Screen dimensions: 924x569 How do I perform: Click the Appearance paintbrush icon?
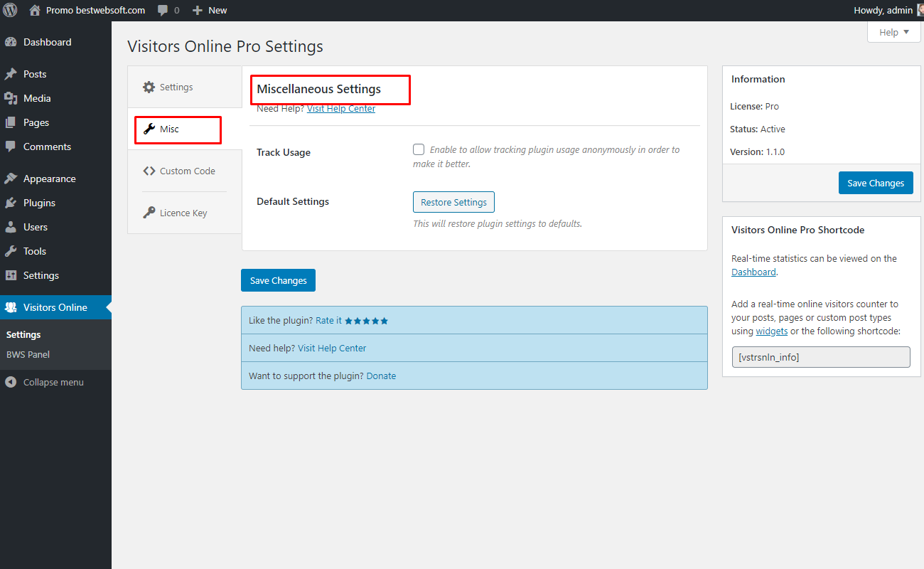[x=11, y=179]
